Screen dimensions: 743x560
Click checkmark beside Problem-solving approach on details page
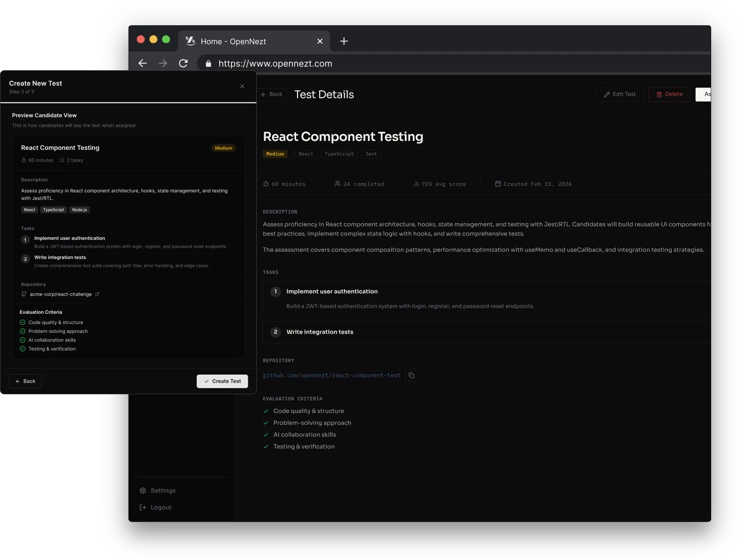pos(266,423)
